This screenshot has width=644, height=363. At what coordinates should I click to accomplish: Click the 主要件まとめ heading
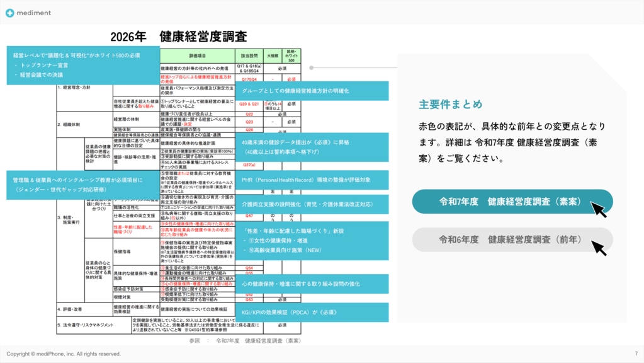[451, 105]
